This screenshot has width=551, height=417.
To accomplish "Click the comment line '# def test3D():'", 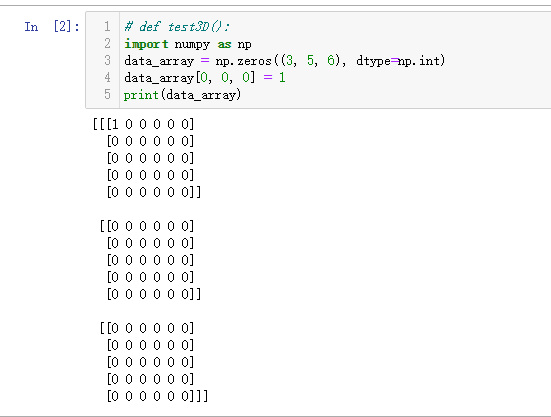I will coord(177,27).
